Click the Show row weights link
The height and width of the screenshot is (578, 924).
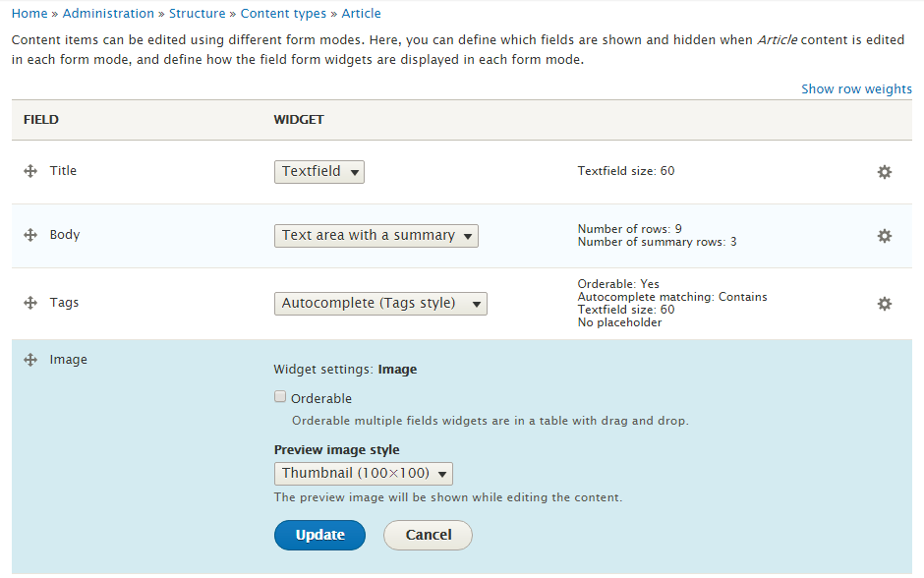[856, 88]
